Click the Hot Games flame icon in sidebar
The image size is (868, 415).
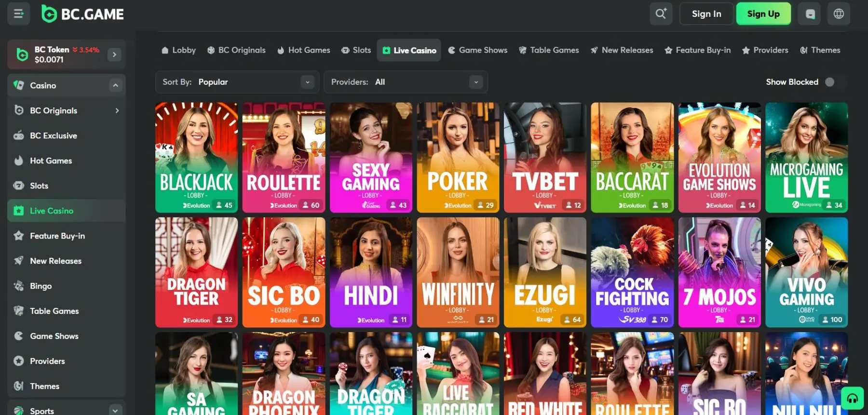(19, 161)
